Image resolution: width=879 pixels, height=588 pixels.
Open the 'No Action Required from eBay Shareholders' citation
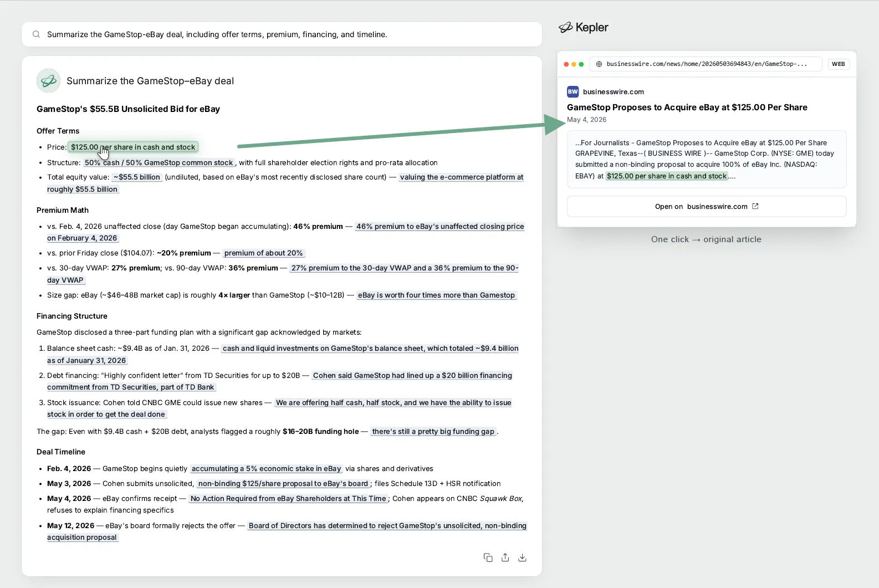(288, 499)
